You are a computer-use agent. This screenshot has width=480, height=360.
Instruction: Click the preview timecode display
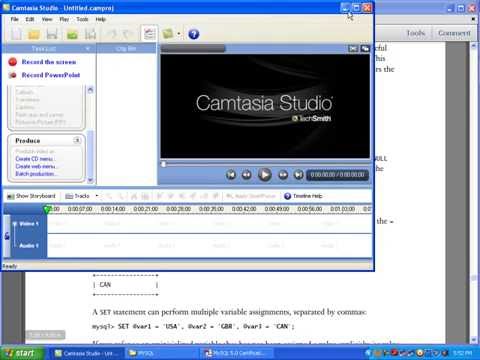click(337, 175)
